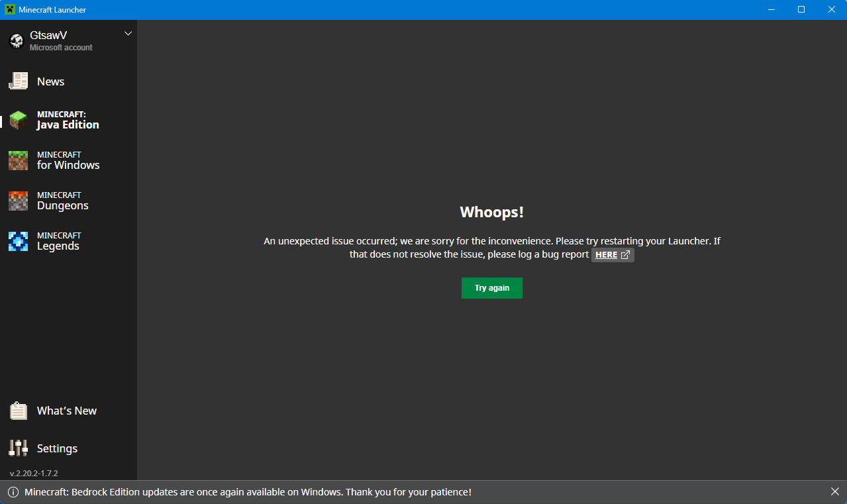Click the GtsawV account name
This screenshot has width=847, height=504.
pyautogui.click(x=48, y=35)
